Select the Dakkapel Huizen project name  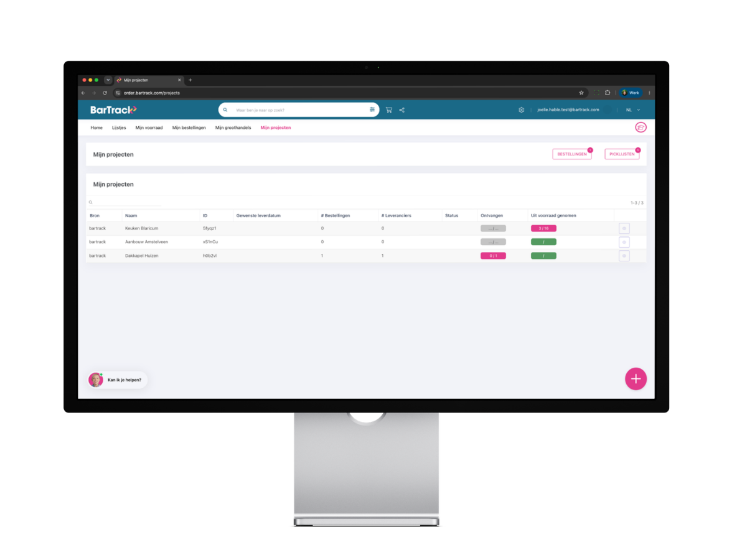141,256
